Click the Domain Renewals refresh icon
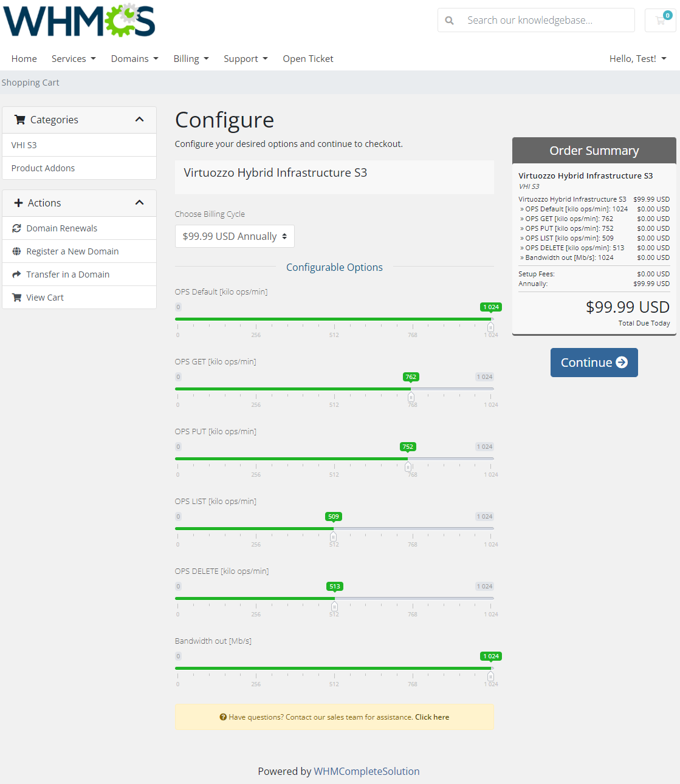 pos(16,228)
